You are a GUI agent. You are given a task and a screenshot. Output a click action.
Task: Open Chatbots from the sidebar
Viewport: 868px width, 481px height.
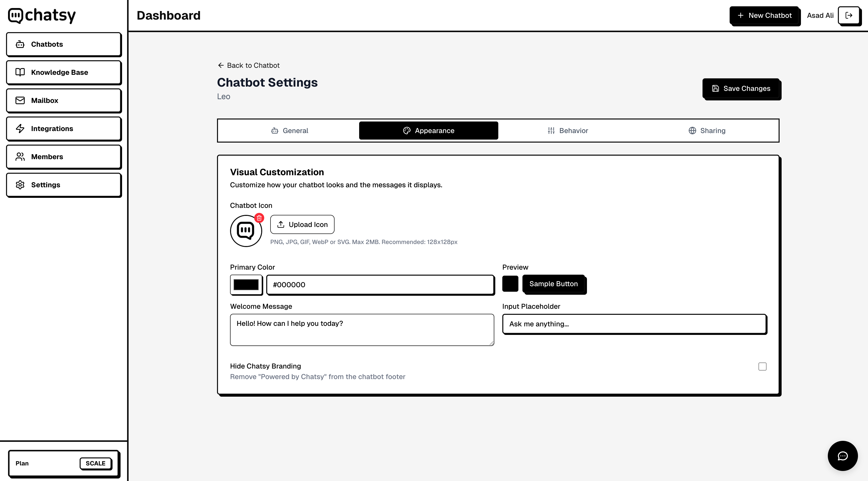point(64,44)
